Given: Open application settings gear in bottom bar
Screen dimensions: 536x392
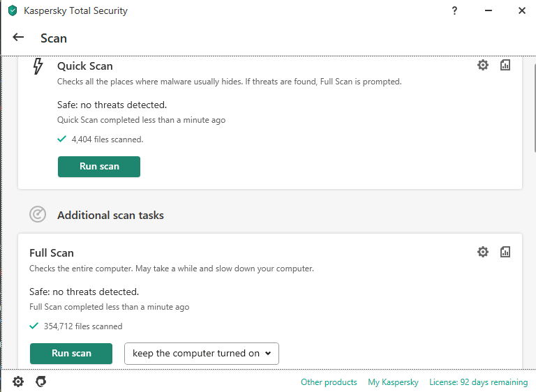Looking at the screenshot, I should pyautogui.click(x=18, y=382).
